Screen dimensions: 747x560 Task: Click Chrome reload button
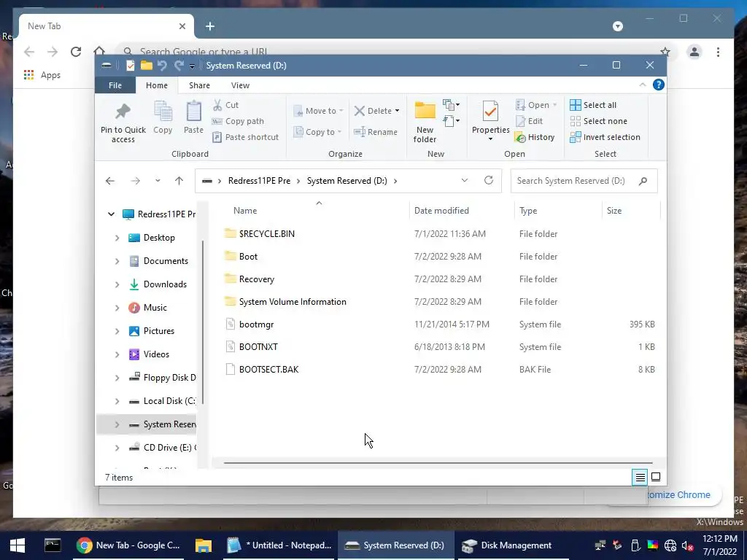[76, 52]
